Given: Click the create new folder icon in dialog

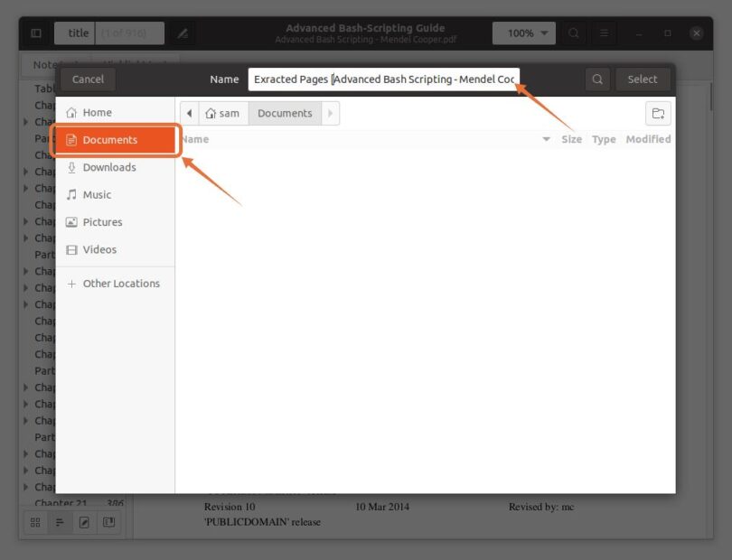Looking at the screenshot, I should 659,113.
